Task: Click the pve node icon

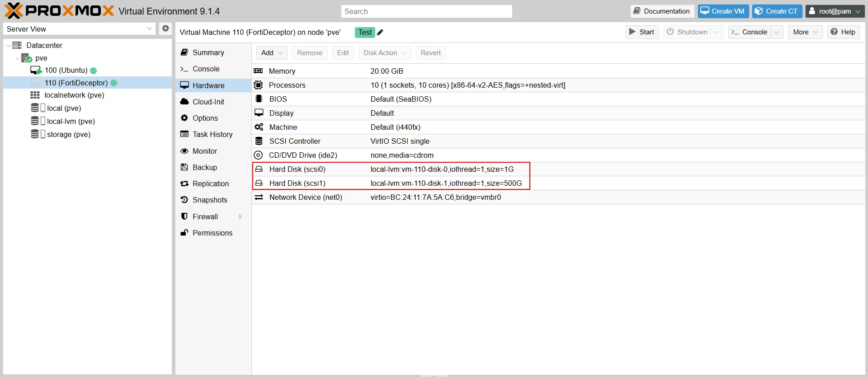Action: (x=27, y=58)
